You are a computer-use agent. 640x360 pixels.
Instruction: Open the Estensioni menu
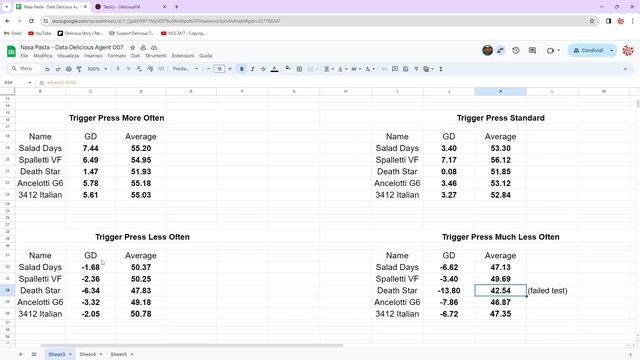(183, 56)
